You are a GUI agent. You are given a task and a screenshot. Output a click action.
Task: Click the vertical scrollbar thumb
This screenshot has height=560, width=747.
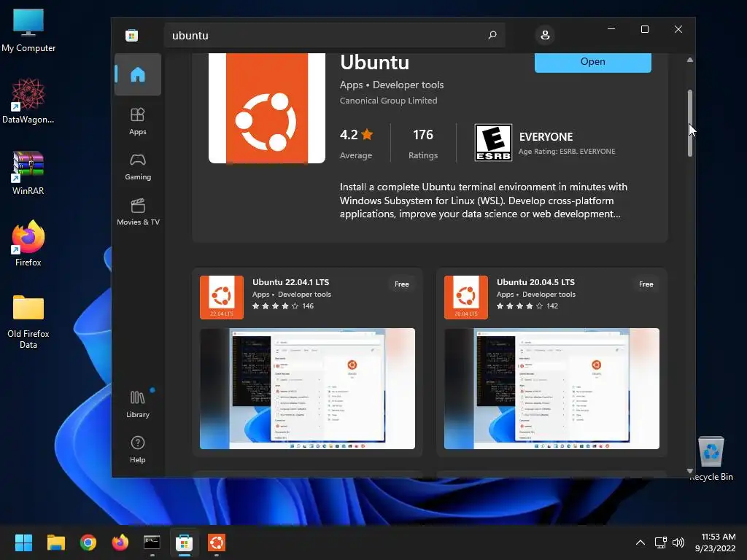tap(690, 122)
